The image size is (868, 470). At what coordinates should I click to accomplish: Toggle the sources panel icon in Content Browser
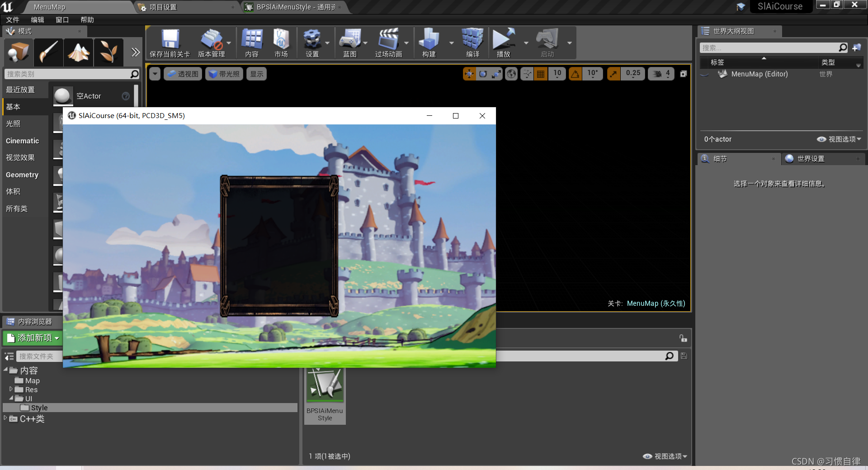click(x=9, y=356)
